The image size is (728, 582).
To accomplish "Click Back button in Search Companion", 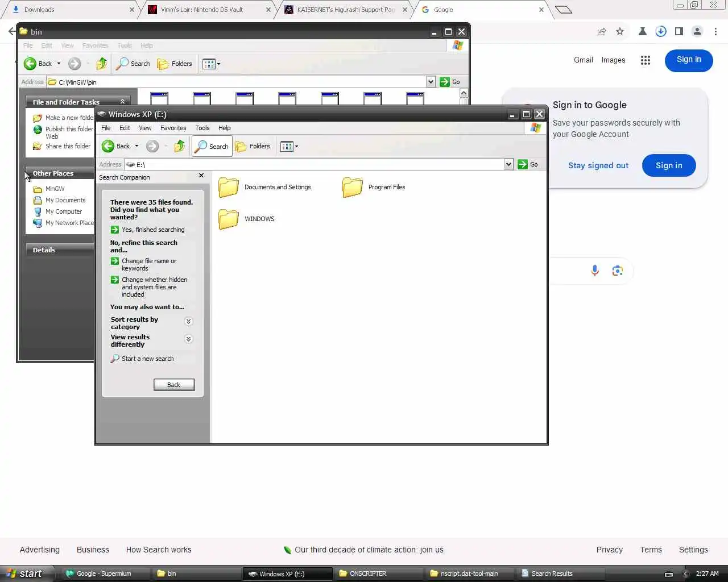I will point(174,385).
